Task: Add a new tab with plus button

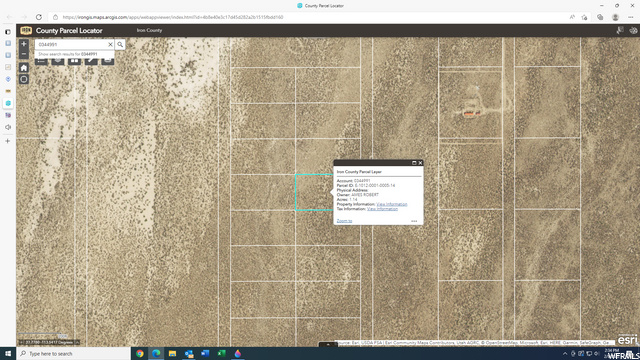Action: (x=8, y=141)
